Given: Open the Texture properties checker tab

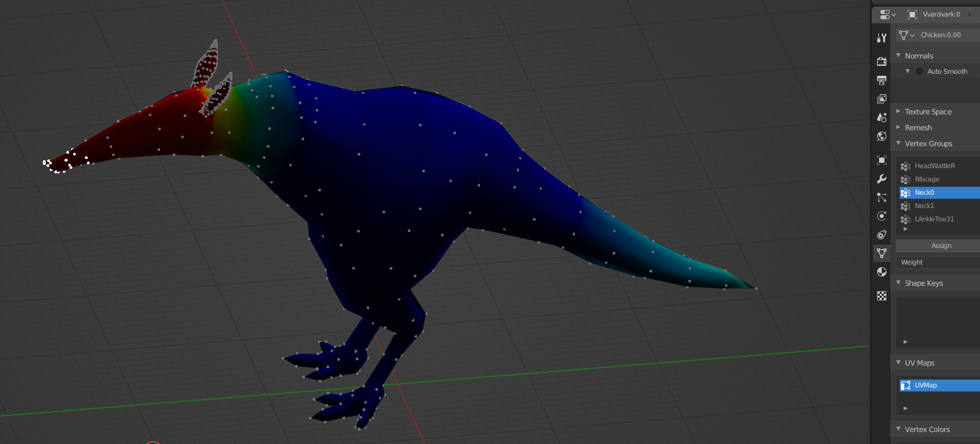Looking at the screenshot, I should (x=882, y=296).
